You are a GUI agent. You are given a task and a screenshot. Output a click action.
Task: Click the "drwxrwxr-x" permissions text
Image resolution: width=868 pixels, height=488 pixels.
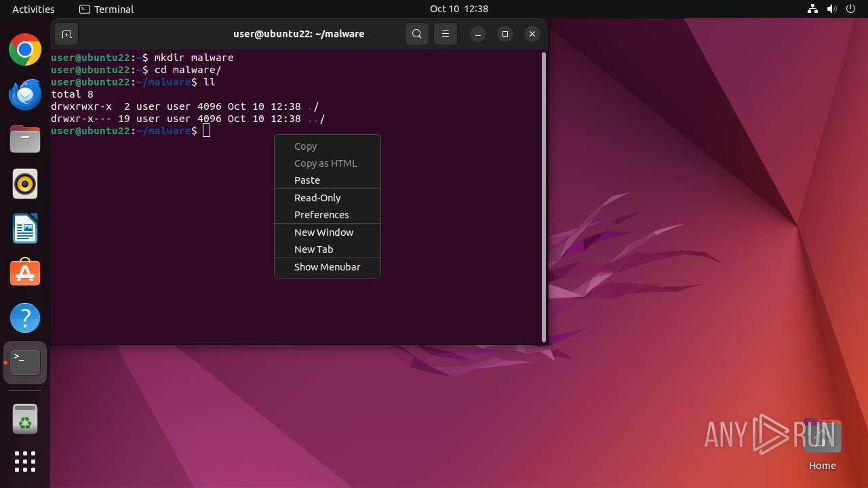(81, 106)
